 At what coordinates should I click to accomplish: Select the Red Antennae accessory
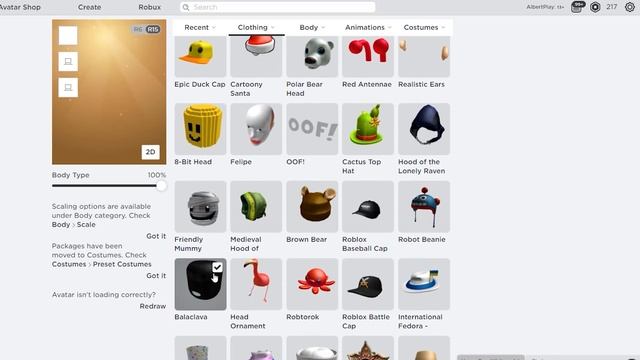click(x=368, y=56)
